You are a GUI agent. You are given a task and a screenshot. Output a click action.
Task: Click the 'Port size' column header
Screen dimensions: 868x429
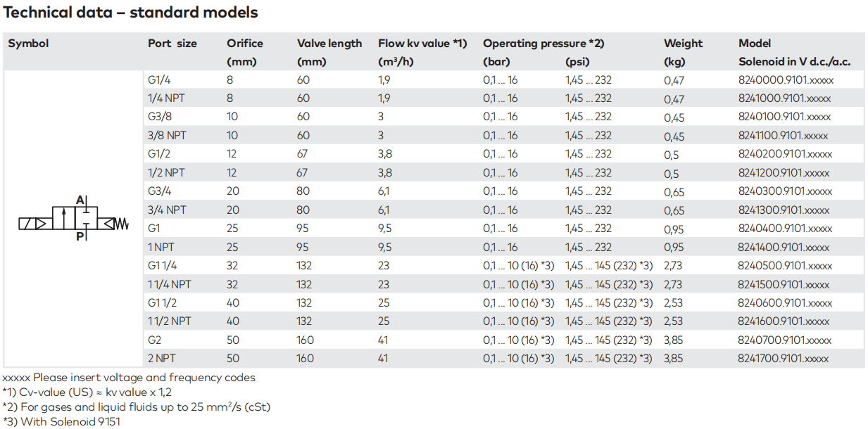[172, 44]
